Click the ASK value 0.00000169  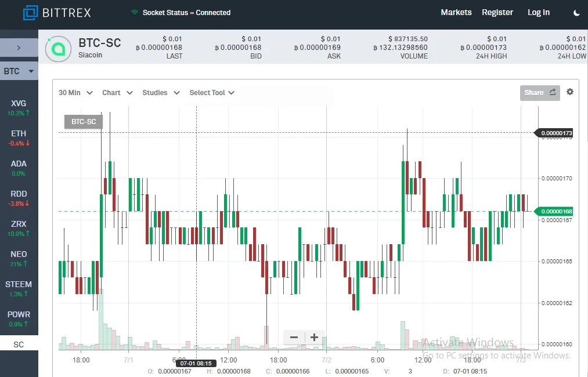tap(318, 48)
